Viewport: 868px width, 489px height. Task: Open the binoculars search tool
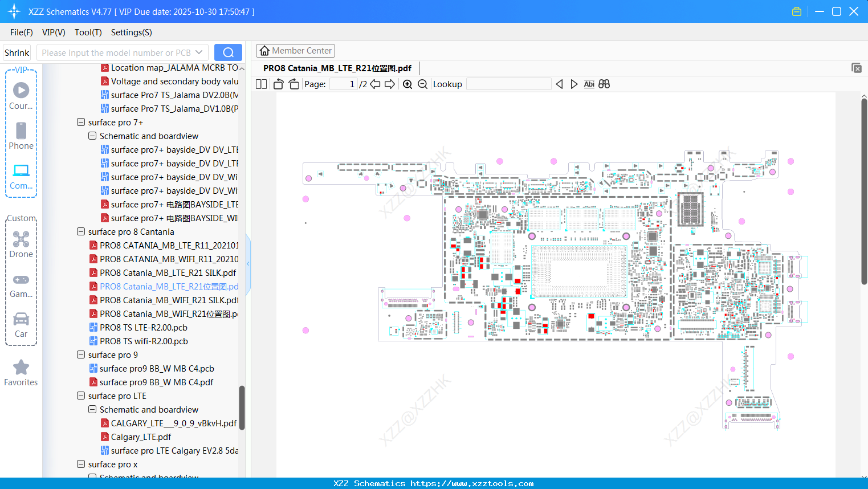pyautogui.click(x=604, y=84)
